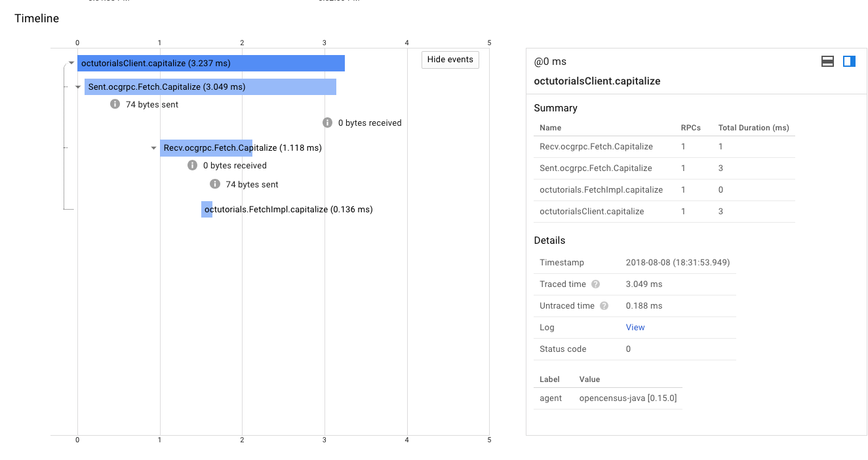Click info icon next to Sent span's 0 bytes received
Image resolution: width=868 pixels, height=460 pixels.
(327, 123)
